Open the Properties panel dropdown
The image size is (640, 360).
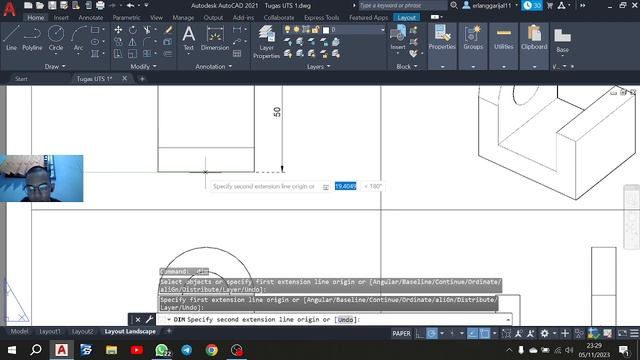[442, 67]
